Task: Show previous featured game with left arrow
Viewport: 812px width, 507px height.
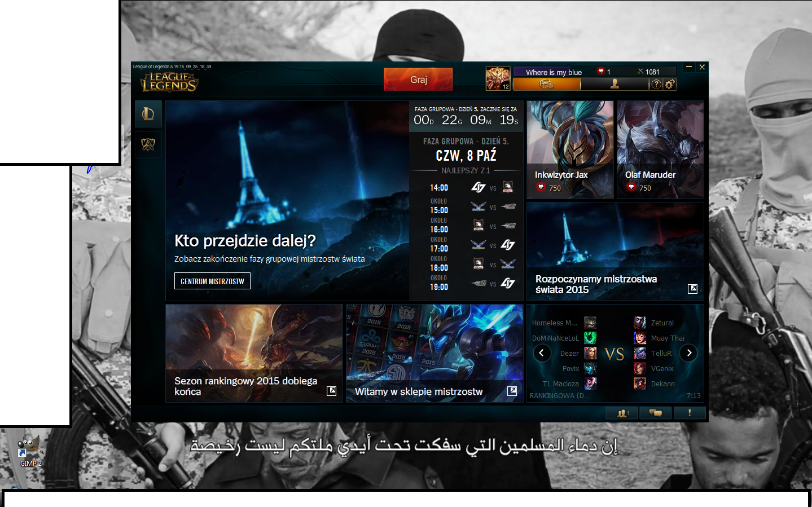Action: pyautogui.click(x=542, y=353)
